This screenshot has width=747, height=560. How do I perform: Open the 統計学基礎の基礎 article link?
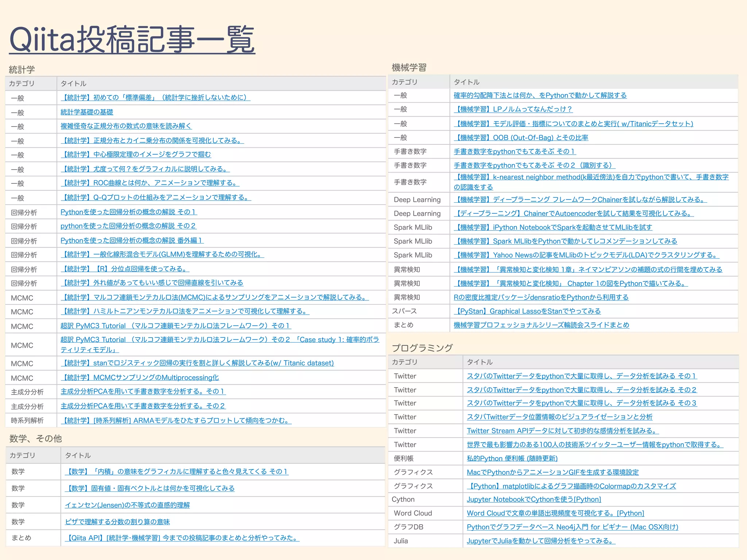coord(87,112)
